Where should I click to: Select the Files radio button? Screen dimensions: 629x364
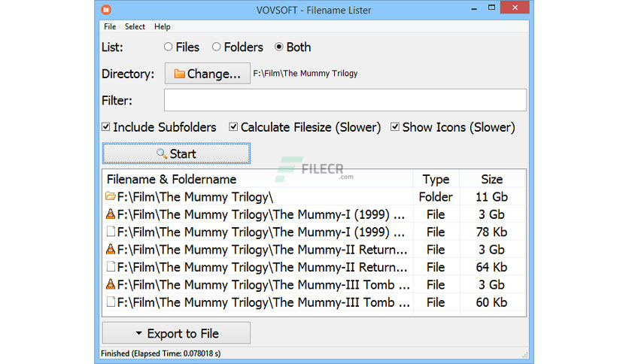point(168,47)
